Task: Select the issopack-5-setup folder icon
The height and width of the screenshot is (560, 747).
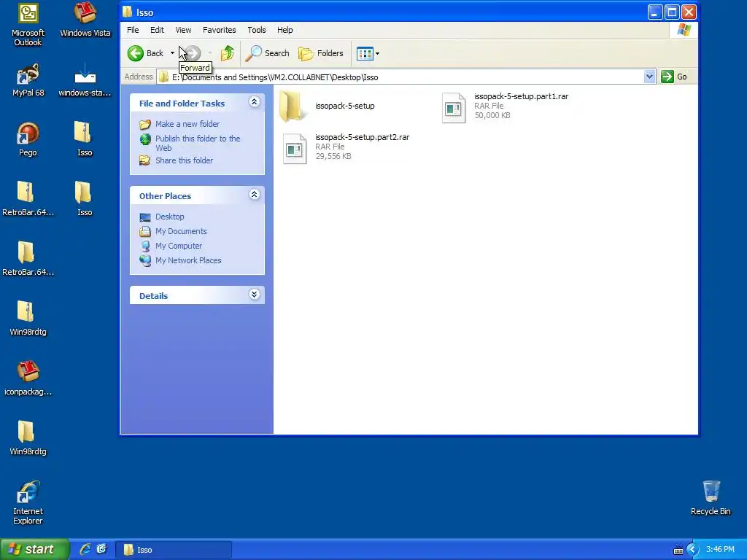Action: coord(292,106)
